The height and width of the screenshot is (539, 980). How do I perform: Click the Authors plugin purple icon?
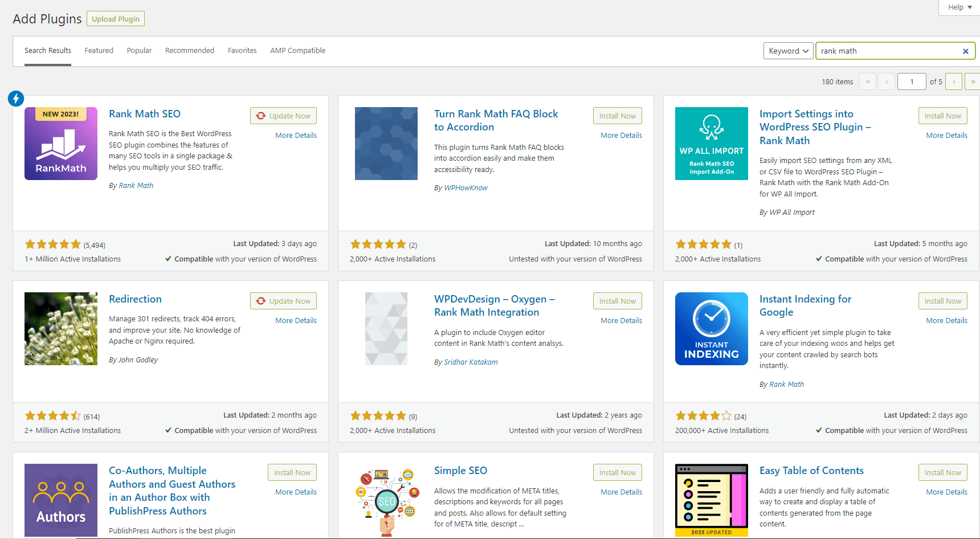[61, 500]
